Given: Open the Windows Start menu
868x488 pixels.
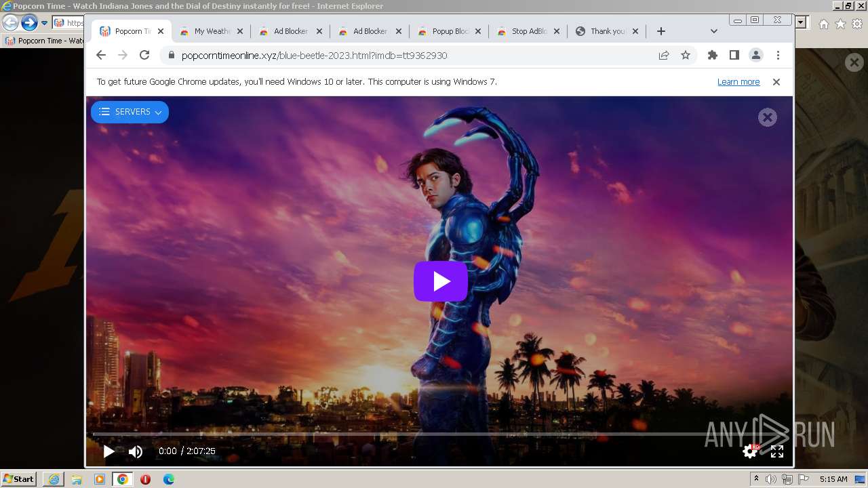Looking at the screenshot, I should point(19,479).
